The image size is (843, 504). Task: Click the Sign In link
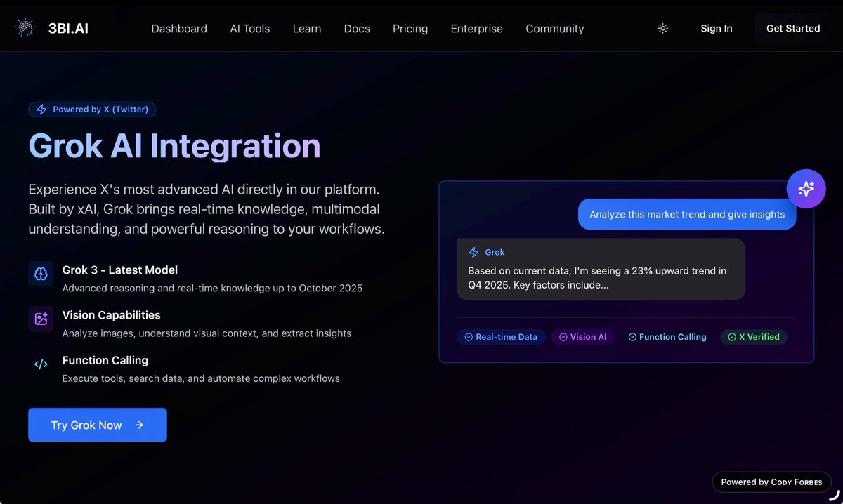pyautogui.click(x=716, y=28)
